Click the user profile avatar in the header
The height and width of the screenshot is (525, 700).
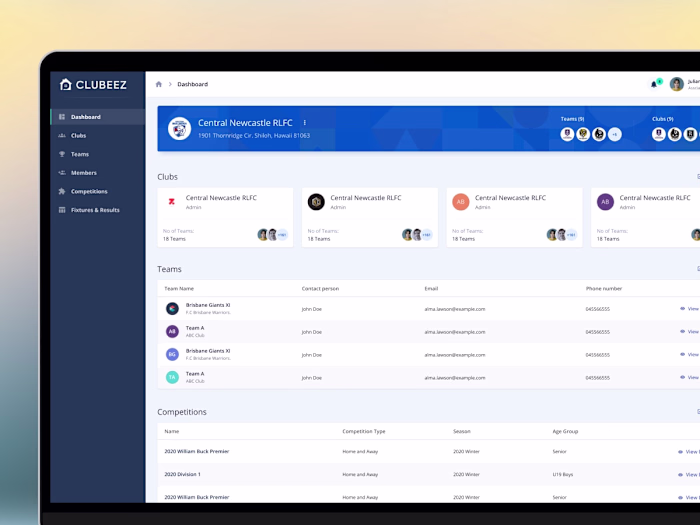click(676, 84)
